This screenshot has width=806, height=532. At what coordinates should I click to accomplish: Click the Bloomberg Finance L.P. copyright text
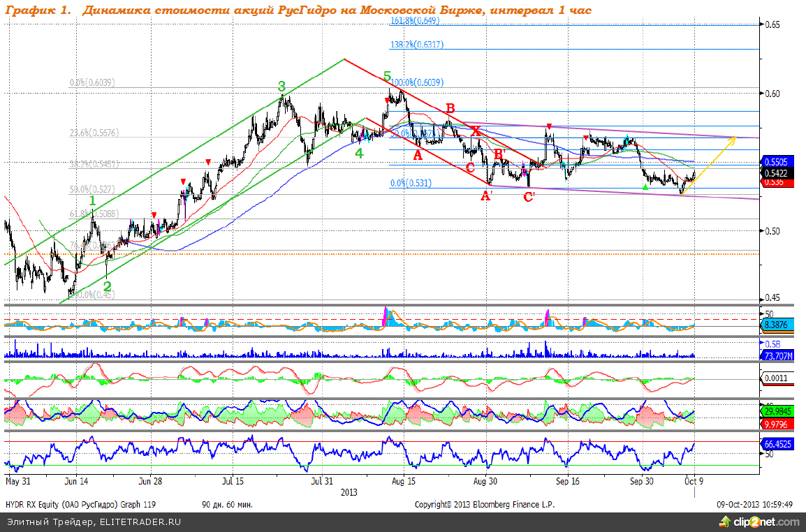point(484,504)
